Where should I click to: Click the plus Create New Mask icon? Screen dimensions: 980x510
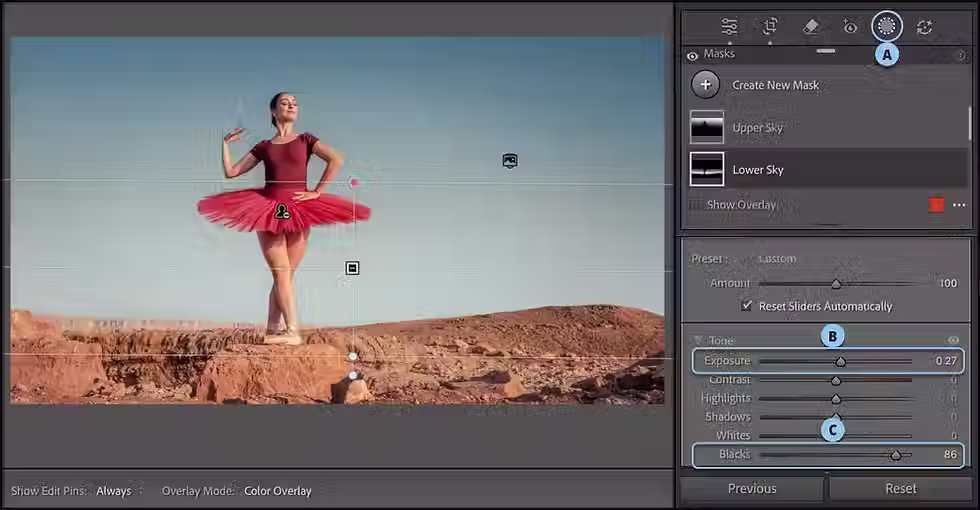click(x=706, y=84)
